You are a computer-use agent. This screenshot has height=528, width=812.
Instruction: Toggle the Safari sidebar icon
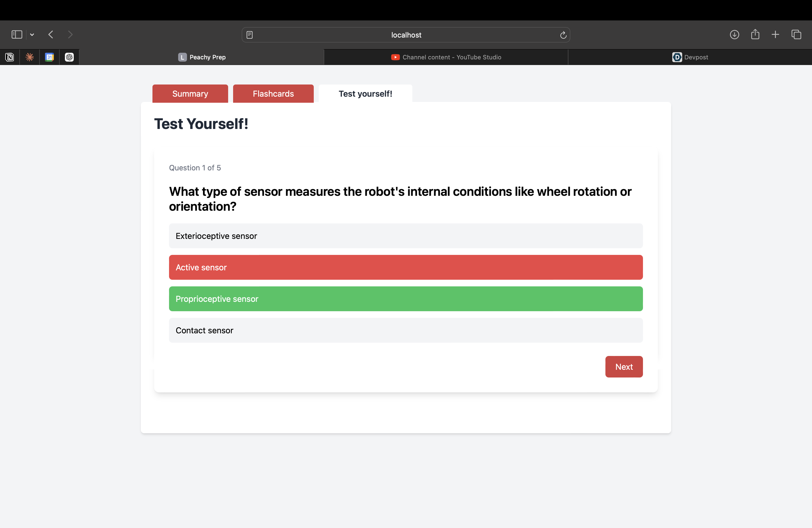(17, 35)
